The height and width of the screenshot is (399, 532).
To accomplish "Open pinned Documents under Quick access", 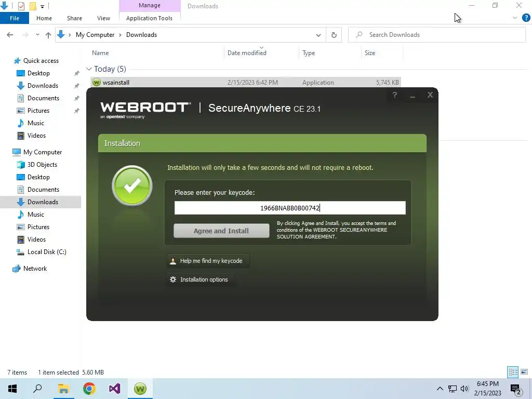I will [x=44, y=98].
